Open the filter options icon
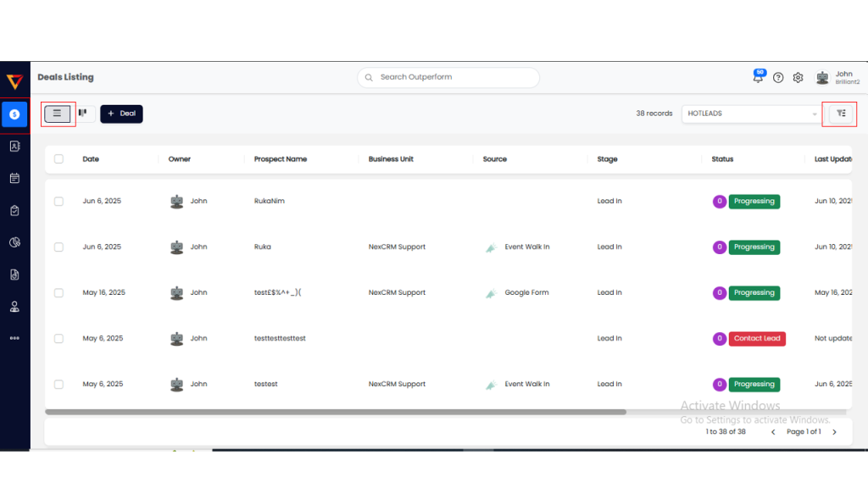This screenshot has width=868, height=488. coord(841,114)
